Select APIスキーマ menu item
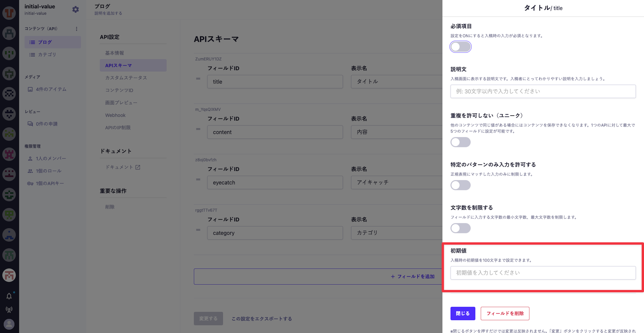Image resolution: width=644 pixels, height=333 pixels. (133, 65)
